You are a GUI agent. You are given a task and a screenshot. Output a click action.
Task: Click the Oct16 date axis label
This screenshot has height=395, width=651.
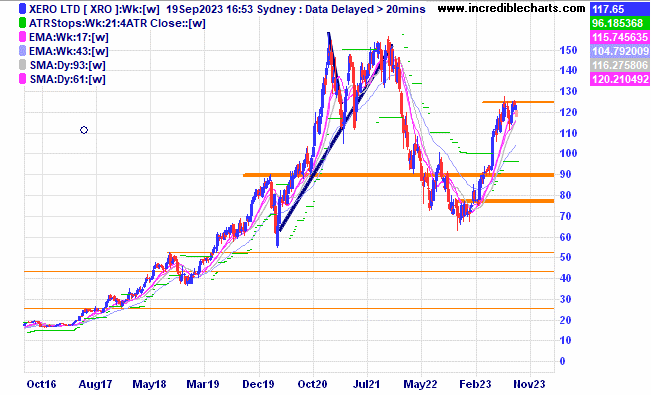(41, 384)
